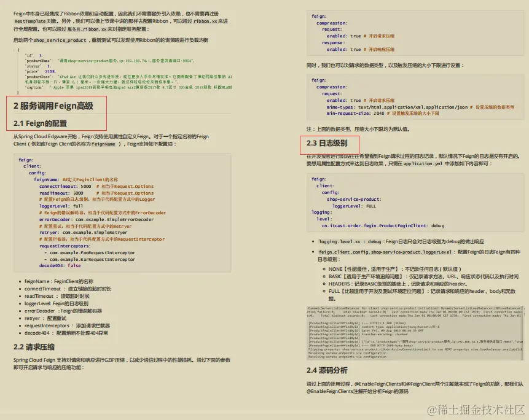529x420 pixels.
Task: Click the bullet "requestInterceptors : 添加请求拦截器"
Action: point(67,325)
